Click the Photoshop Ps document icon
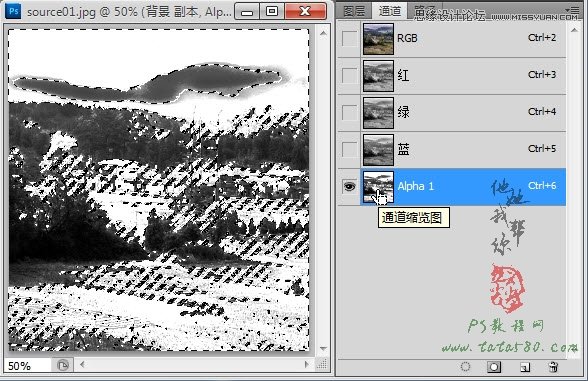 pos(13,12)
